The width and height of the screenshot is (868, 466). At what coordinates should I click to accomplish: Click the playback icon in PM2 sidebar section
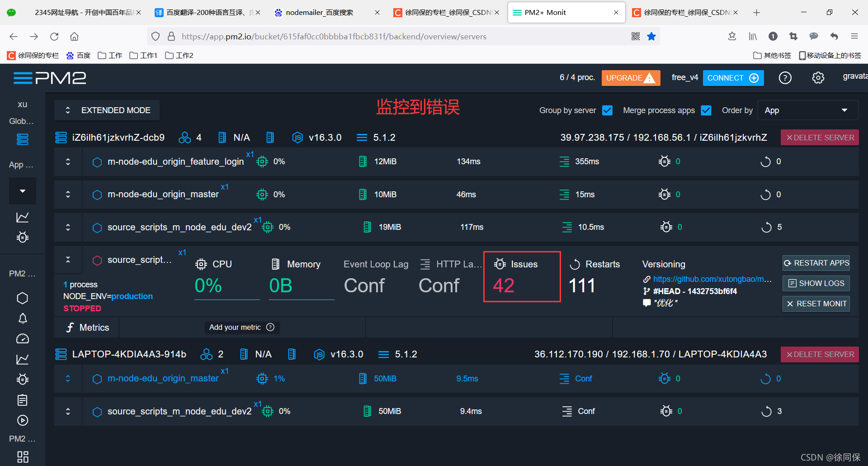click(23, 420)
